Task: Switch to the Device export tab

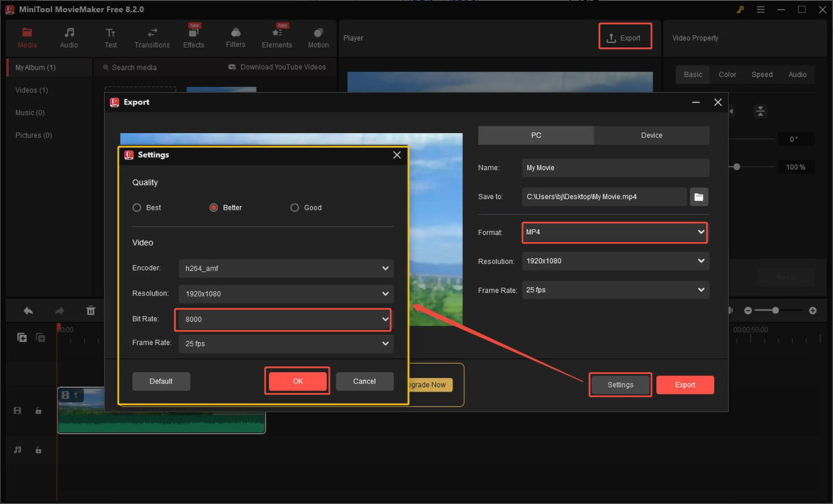Action: tap(652, 135)
